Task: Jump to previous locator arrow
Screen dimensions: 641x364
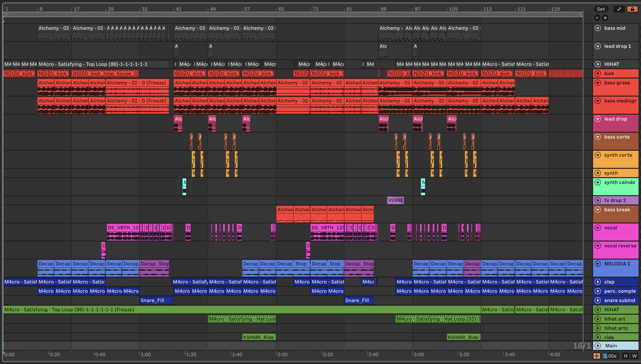Action: pos(597,18)
